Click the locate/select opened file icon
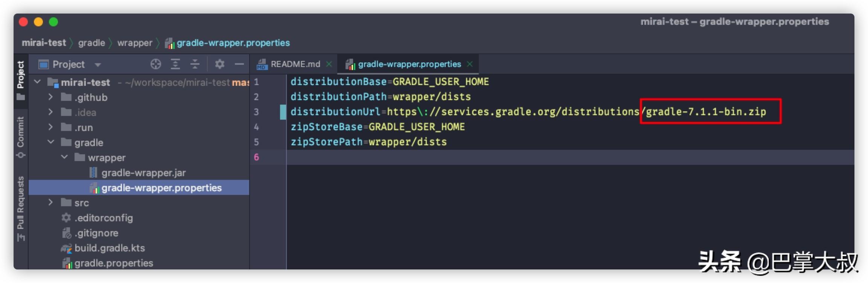 [155, 64]
